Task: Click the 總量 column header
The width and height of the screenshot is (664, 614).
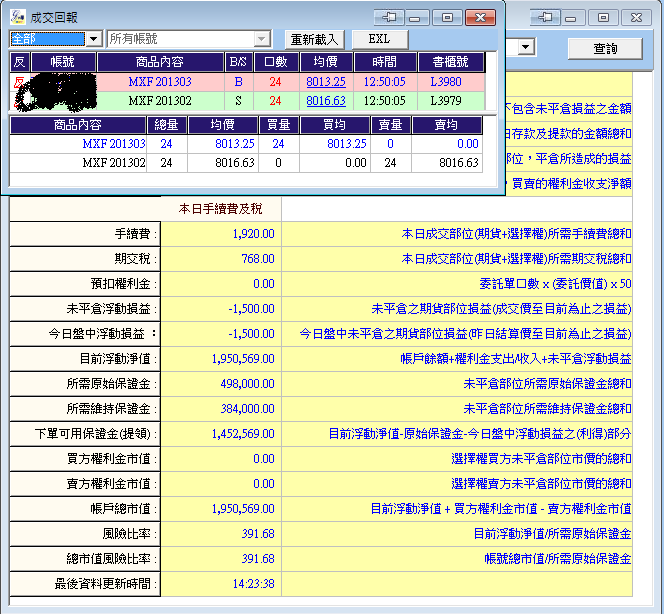Action: 166,124
